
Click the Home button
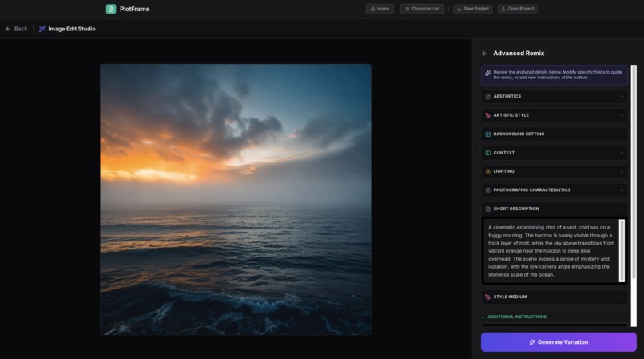pos(380,9)
